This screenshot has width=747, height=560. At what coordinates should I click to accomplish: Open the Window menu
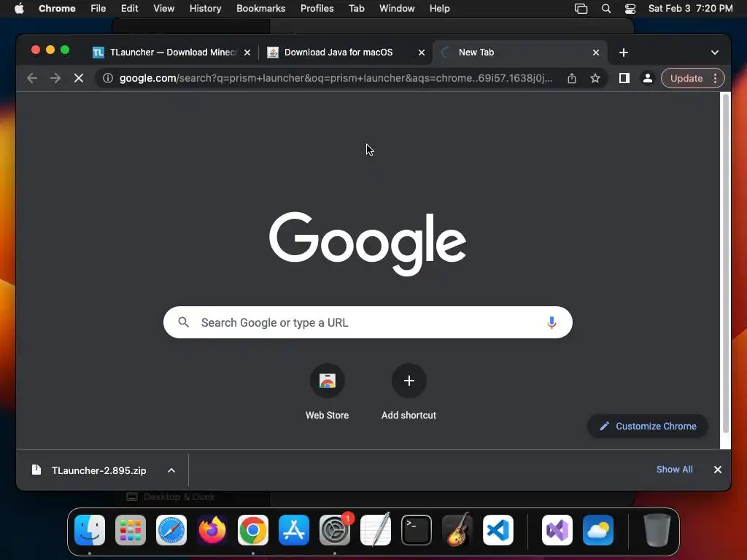pos(396,9)
